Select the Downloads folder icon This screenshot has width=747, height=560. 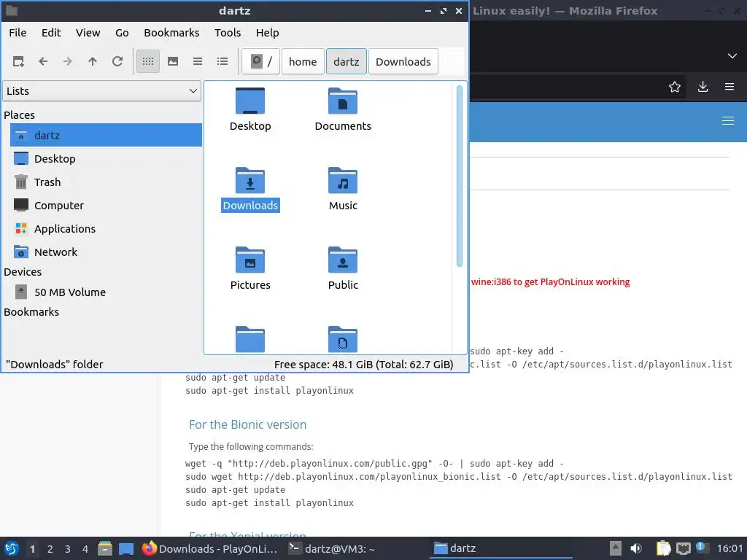pos(250,181)
